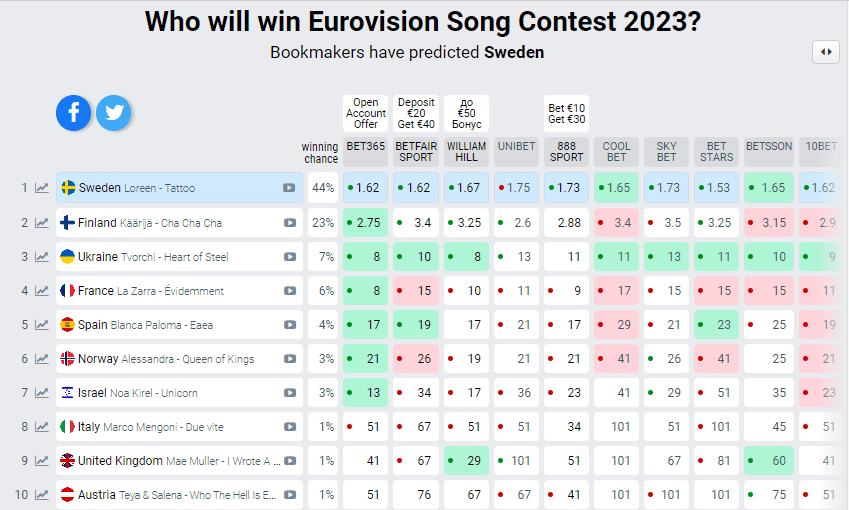Open Austria's trend chart icon

coord(42,494)
